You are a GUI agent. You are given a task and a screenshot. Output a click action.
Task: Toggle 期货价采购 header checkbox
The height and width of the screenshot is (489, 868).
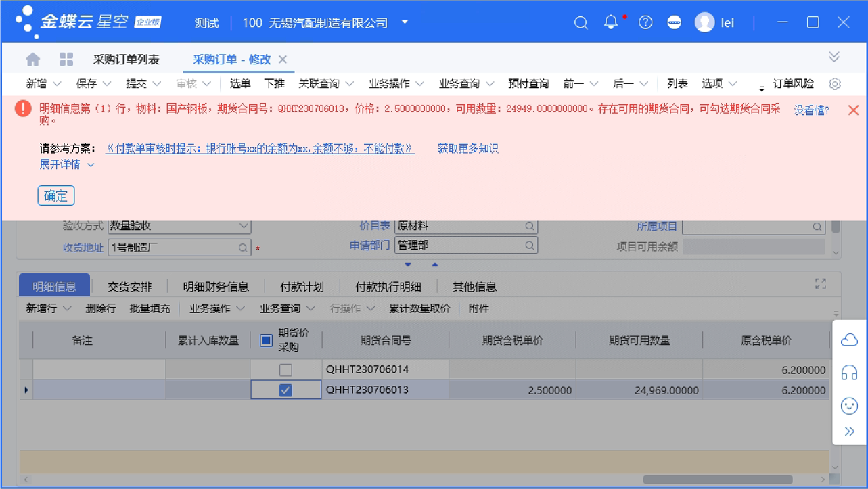(x=266, y=340)
